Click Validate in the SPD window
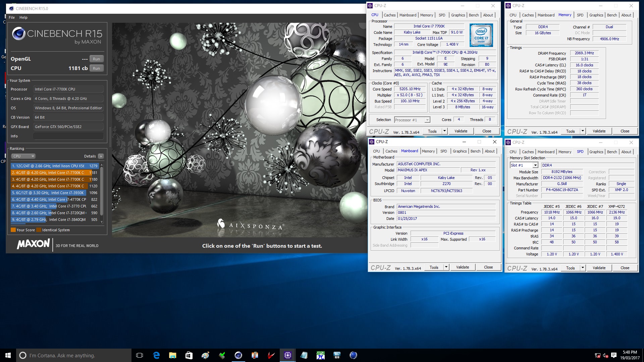This screenshot has width=644, height=362. (599, 268)
